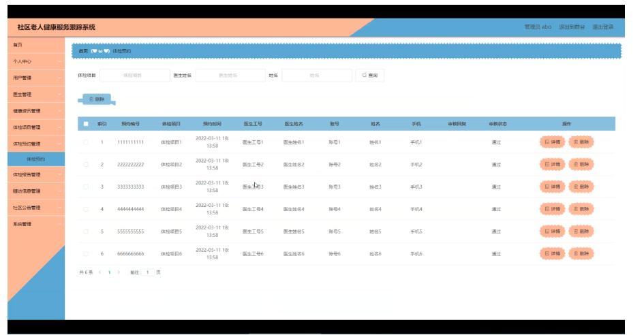Click the 管理员 abo account label
644x335 pixels.
pos(538,27)
